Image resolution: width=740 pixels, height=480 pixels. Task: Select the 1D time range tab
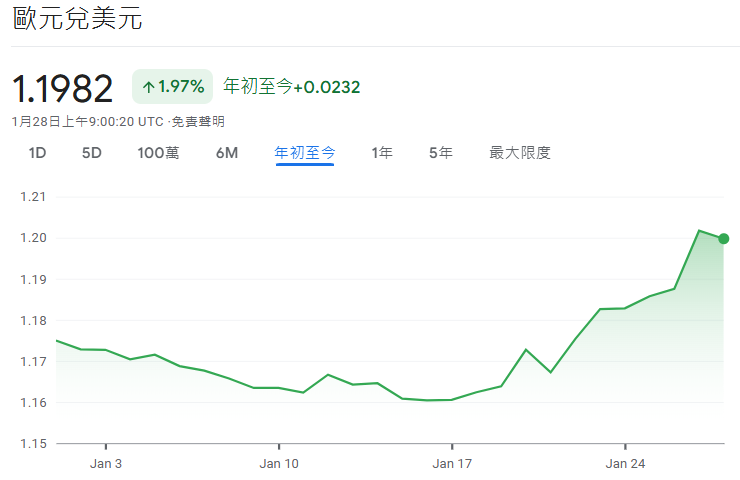click(37, 153)
